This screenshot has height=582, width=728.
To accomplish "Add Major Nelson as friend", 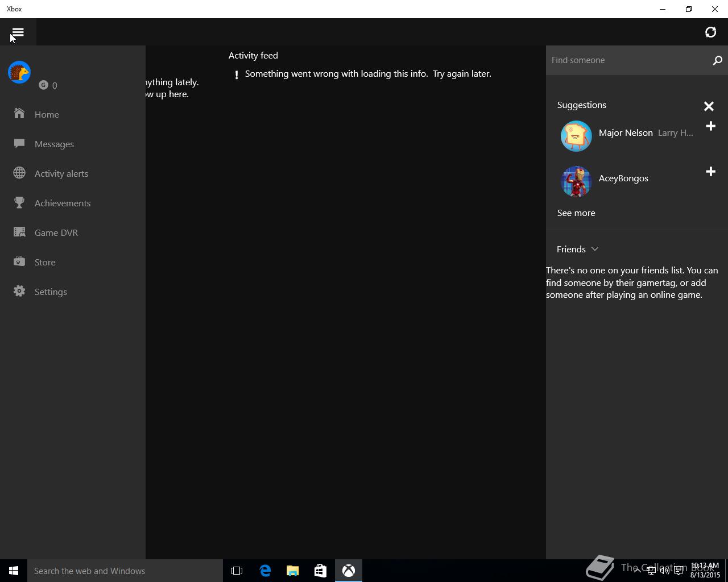I will [x=710, y=126].
